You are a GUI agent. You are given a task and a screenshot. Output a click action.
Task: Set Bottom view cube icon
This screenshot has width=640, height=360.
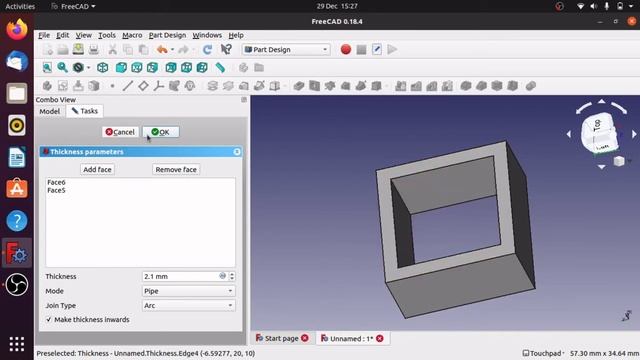[x=186, y=67]
